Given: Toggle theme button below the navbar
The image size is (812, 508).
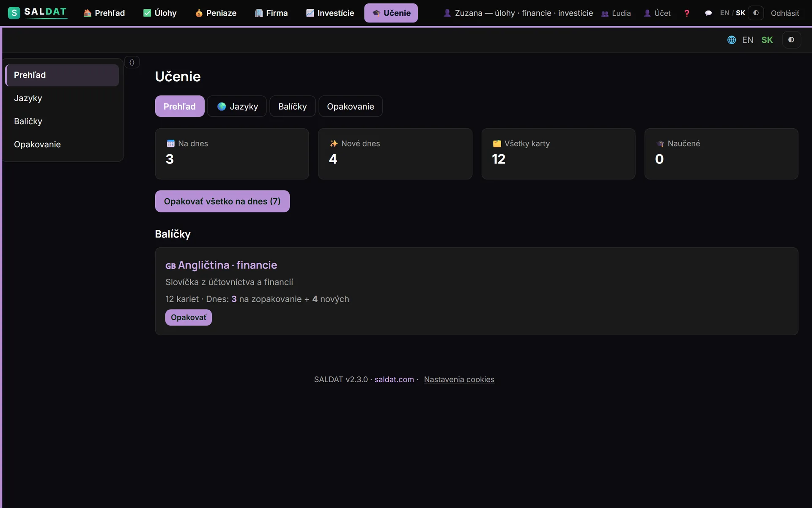Looking at the screenshot, I should click(791, 40).
